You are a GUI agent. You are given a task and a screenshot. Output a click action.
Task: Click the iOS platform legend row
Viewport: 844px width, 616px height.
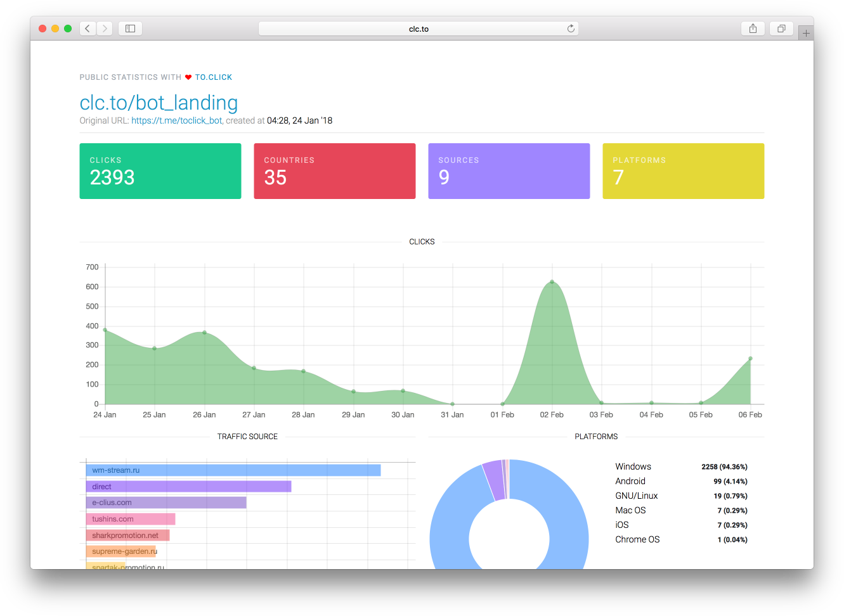pyautogui.click(x=681, y=525)
